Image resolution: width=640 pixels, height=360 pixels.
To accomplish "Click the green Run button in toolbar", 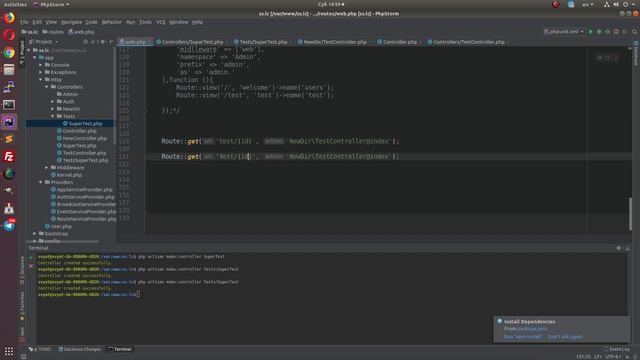I will 590,32.
